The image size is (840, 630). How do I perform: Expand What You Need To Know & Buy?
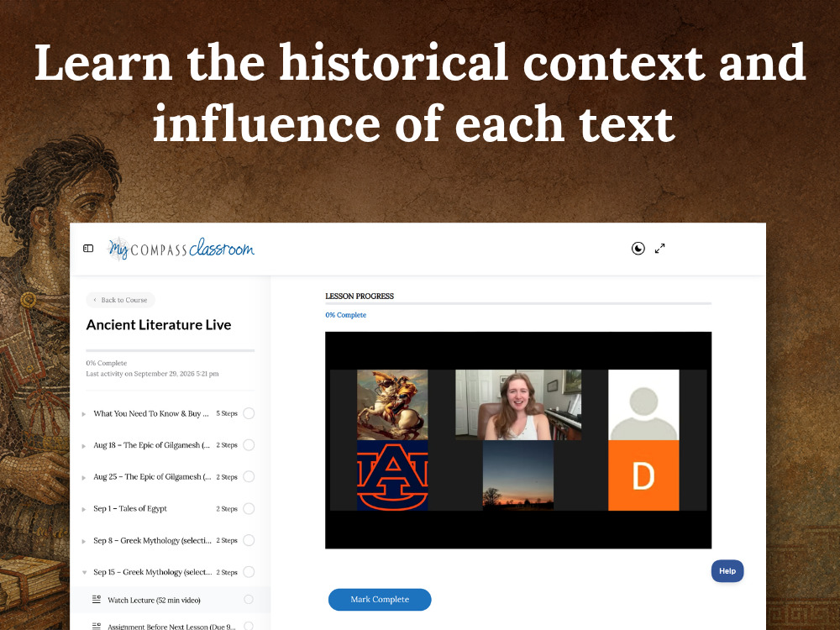coord(84,414)
